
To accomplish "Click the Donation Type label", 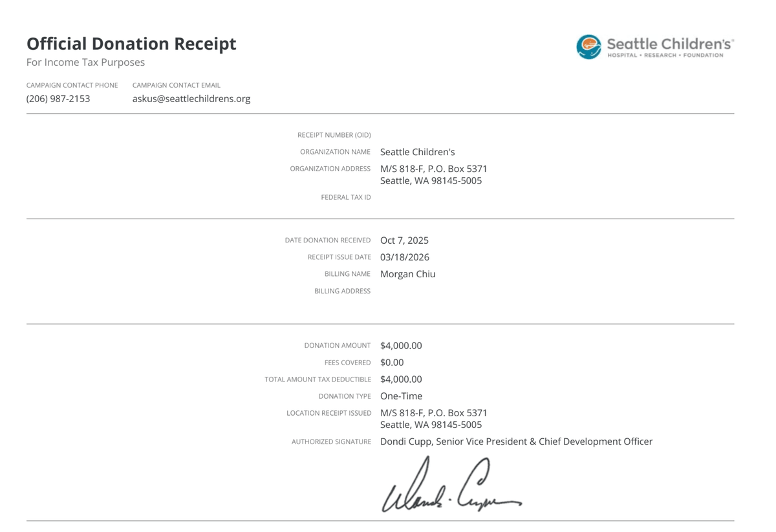I will coord(345,396).
